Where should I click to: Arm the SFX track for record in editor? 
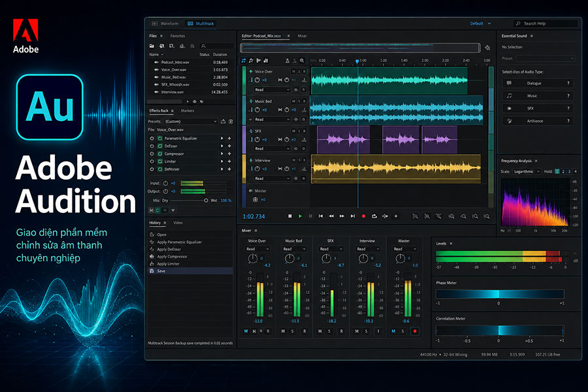click(304, 131)
